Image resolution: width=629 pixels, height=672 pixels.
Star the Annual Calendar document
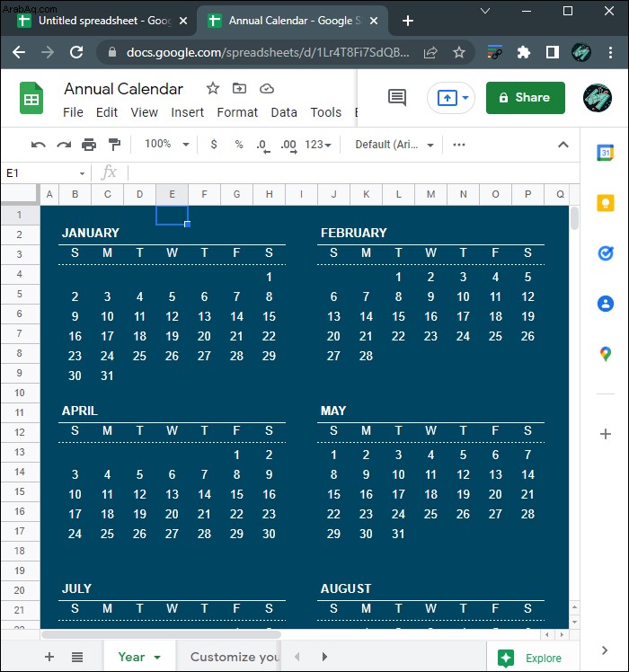click(213, 88)
